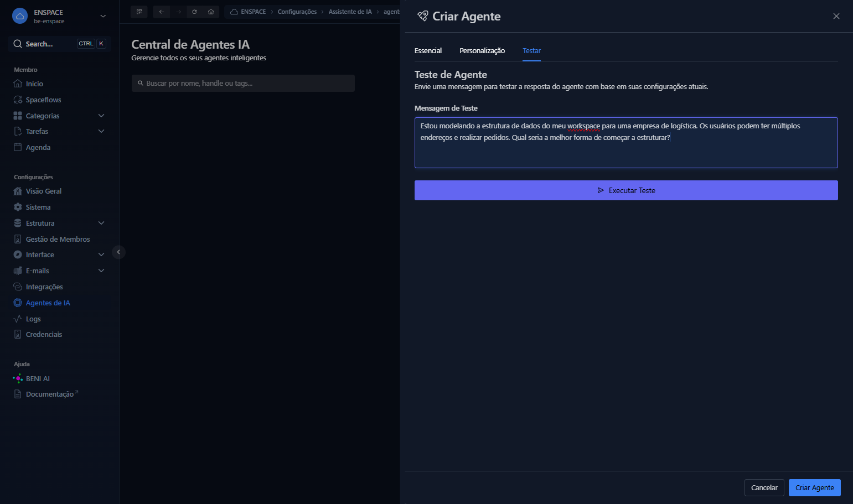
Task: Expand the Tarefas submenu chevron
Action: (x=101, y=131)
